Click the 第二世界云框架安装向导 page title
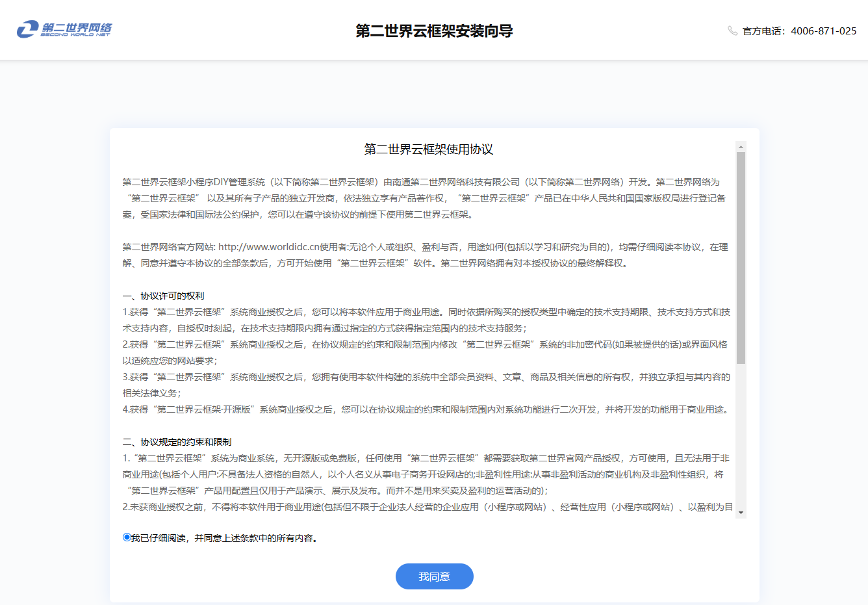 coord(434,31)
